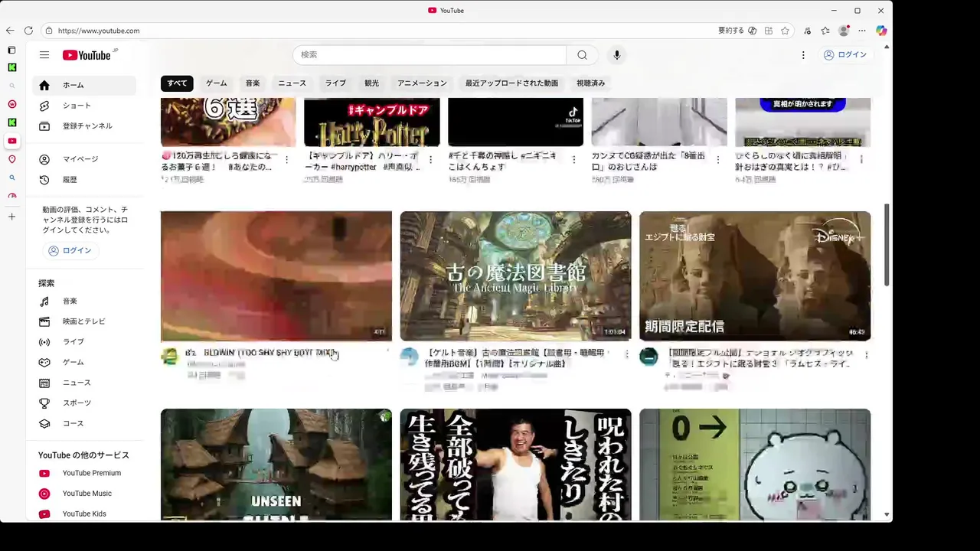This screenshot has height=551, width=980.
Task: Open the #ギャンブルドア Harry Potter short thumbnail
Action: (372, 122)
